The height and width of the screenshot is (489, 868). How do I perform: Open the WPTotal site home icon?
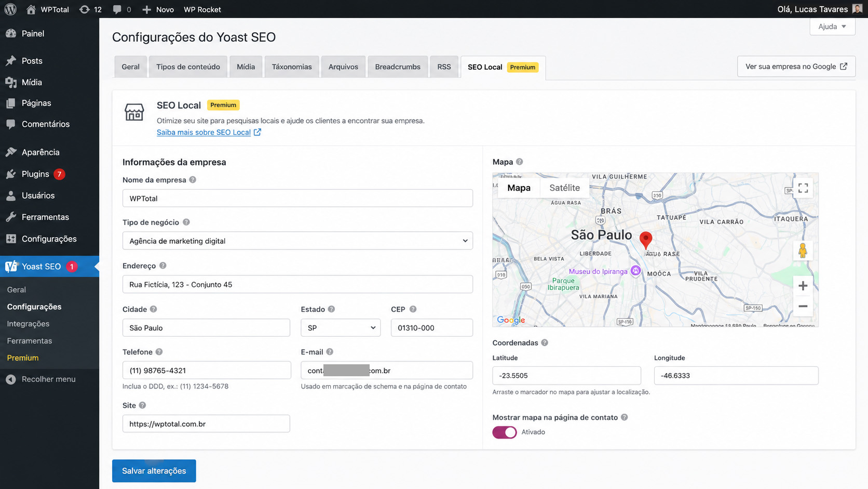click(x=31, y=9)
